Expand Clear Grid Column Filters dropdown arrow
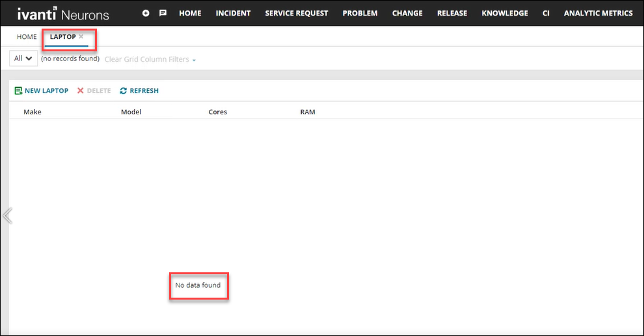Viewport: 644px width, 336px height. [194, 60]
